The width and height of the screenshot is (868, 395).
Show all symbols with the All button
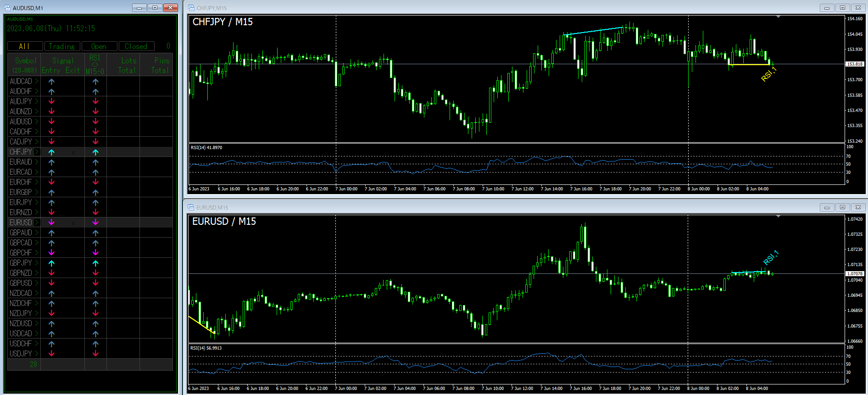25,46
